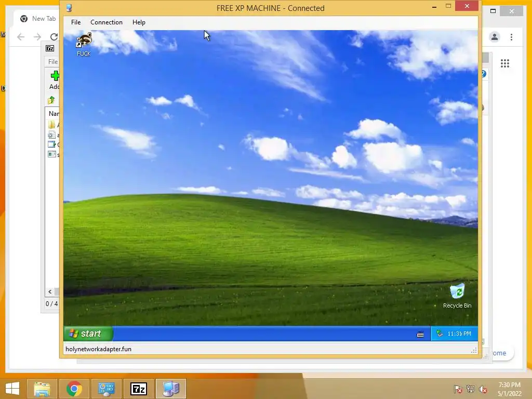The height and width of the screenshot is (399, 532).
Task: Select the New Tab tab in Chrome
Action: click(38, 19)
